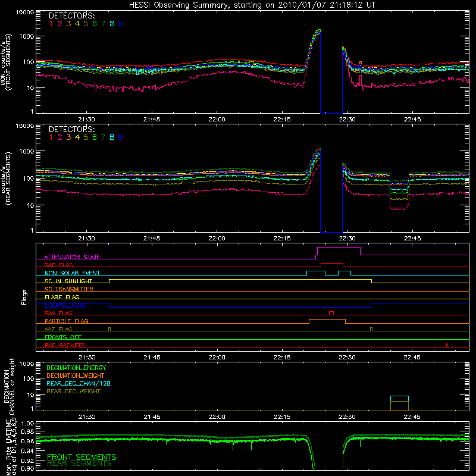Screen dimensions: 476x476
Task: Click the DECIMATION_ENERGY legend entry
Action: click(x=76, y=368)
